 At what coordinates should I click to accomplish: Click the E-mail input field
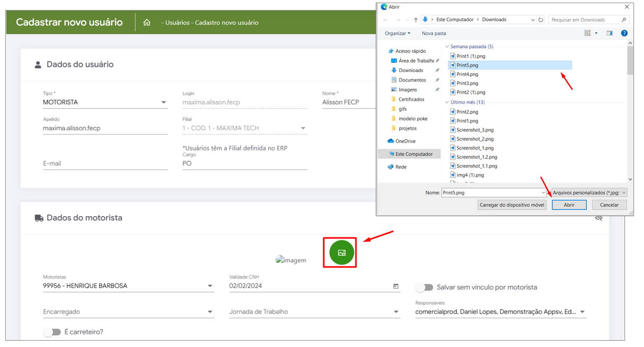click(x=105, y=164)
